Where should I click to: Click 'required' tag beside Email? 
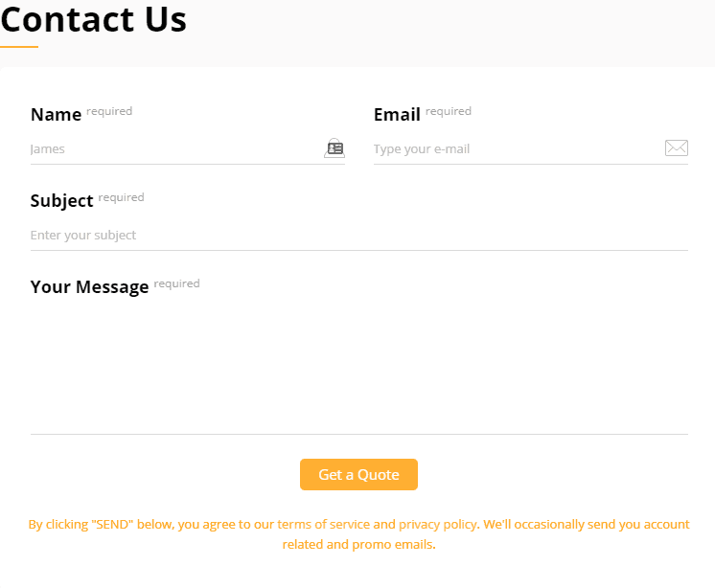tap(449, 111)
